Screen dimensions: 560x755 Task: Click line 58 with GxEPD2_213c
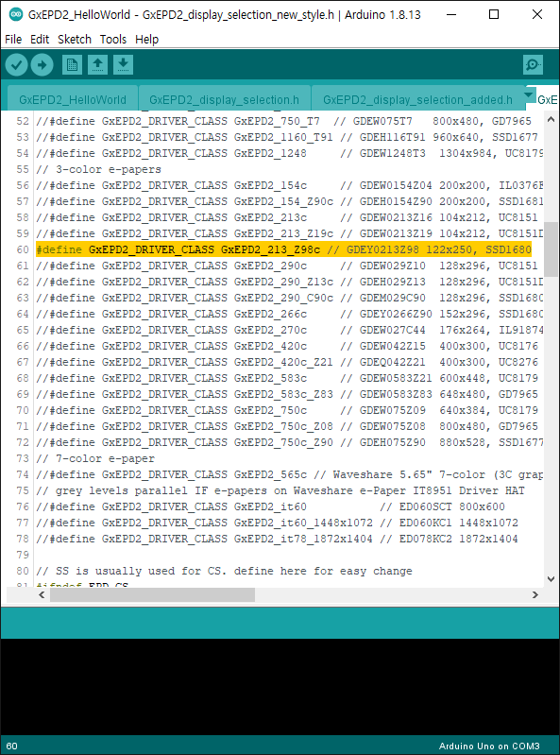click(x=287, y=217)
